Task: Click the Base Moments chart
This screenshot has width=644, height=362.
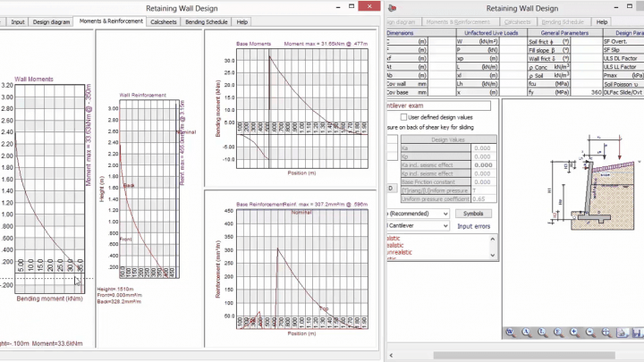Action: pos(302,108)
